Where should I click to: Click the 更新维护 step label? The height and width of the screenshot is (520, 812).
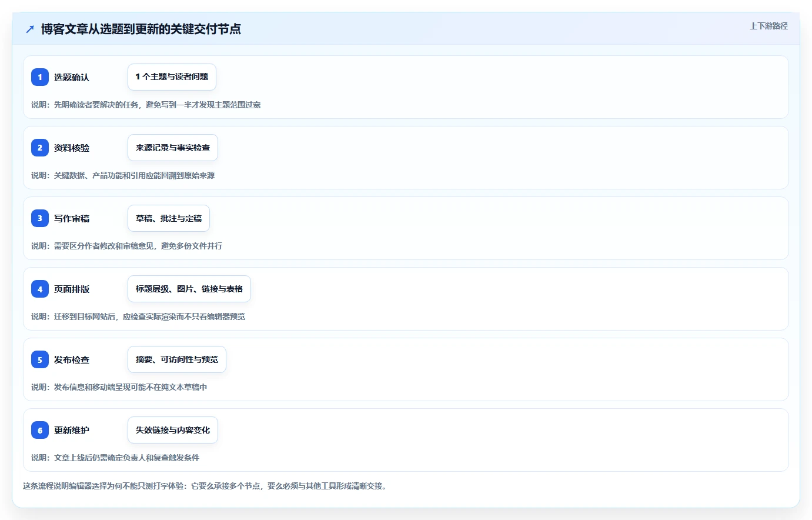(x=72, y=430)
